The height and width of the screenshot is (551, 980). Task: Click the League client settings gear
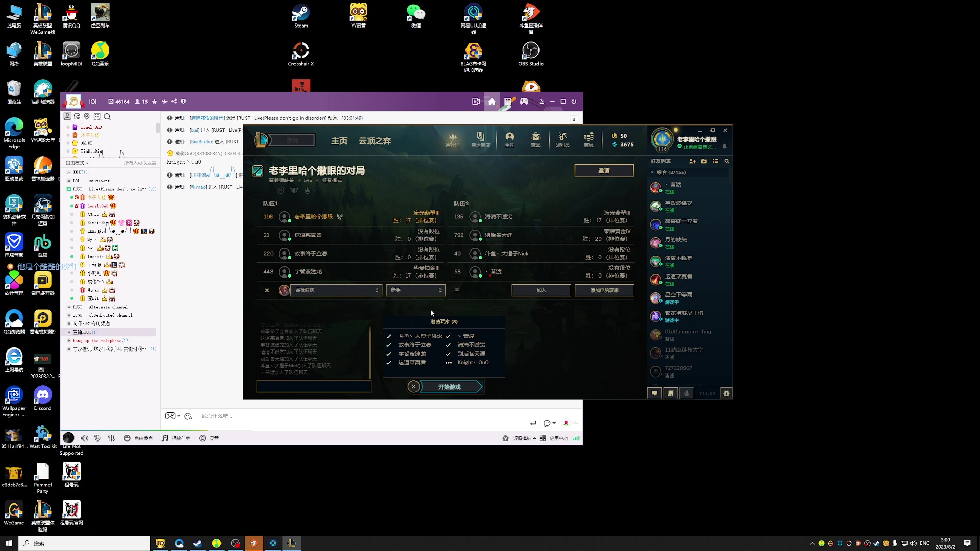click(x=713, y=131)
